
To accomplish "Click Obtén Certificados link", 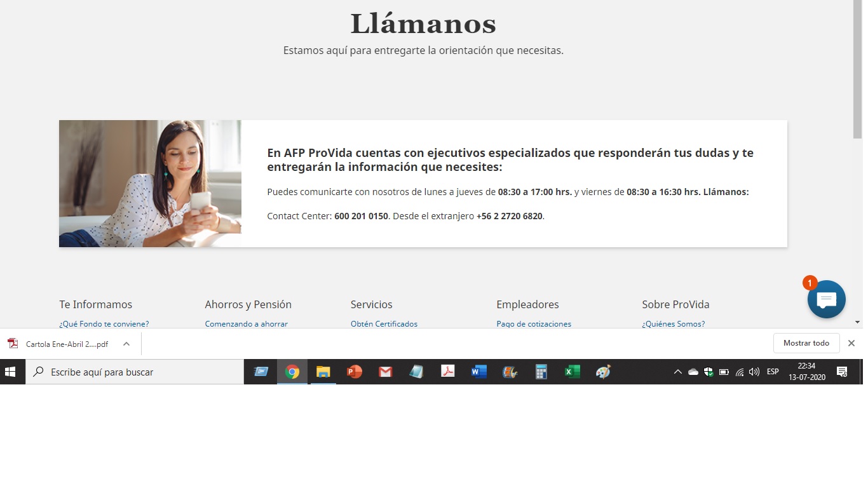I will tap(384, 323).
